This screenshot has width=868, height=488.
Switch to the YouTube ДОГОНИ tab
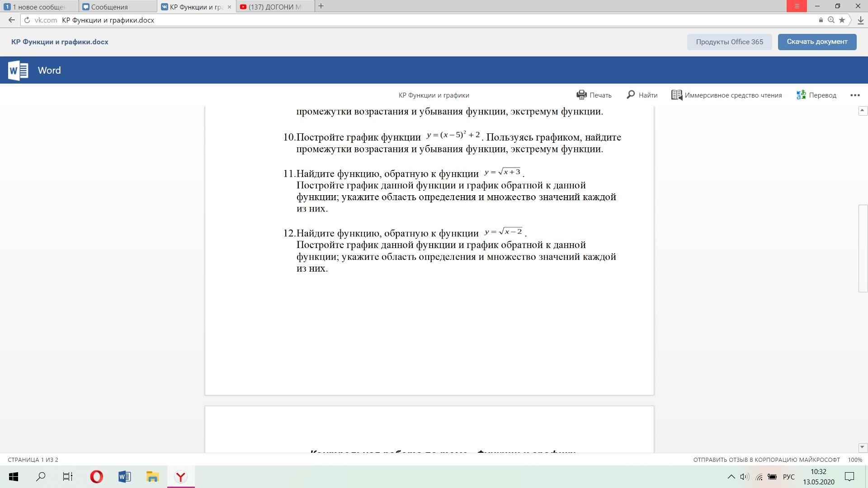(274, 7)
